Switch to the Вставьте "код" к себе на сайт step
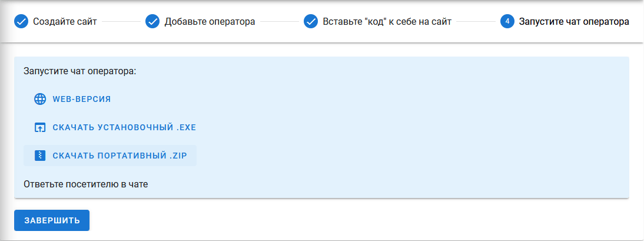The height and width of the screenshot is (241, 644). (387, 22)
